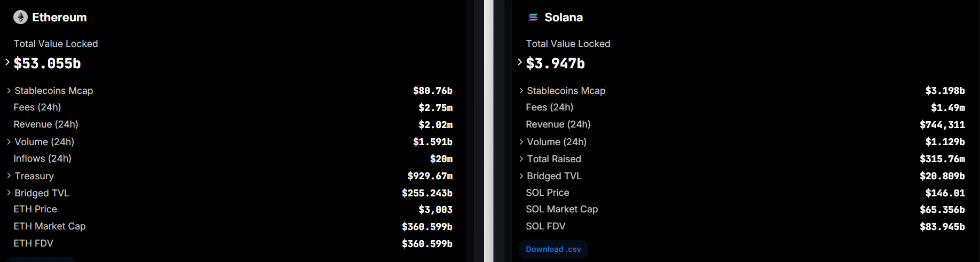Click Ethereum TVL value $53.055b
The height and width of the screenshot is (262, 980).
click(x=48, y=63)
